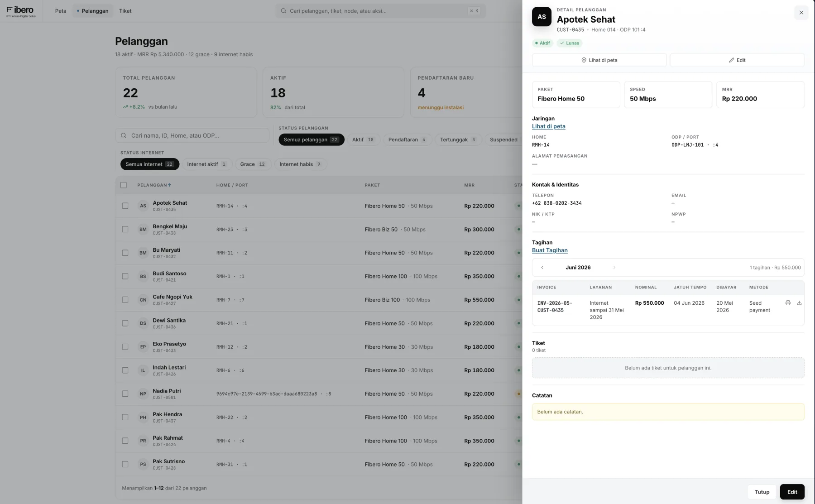Image resolution: width=815 pixels, height=504 pixels.
Task: Click the PH avatar for Pak Hendra
Action: 143,418
